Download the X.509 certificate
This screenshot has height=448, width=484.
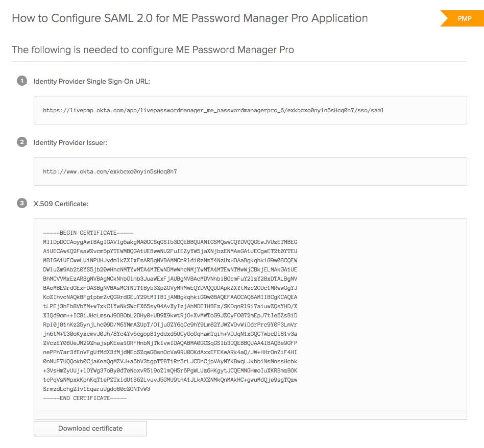(x=90, y=429)
